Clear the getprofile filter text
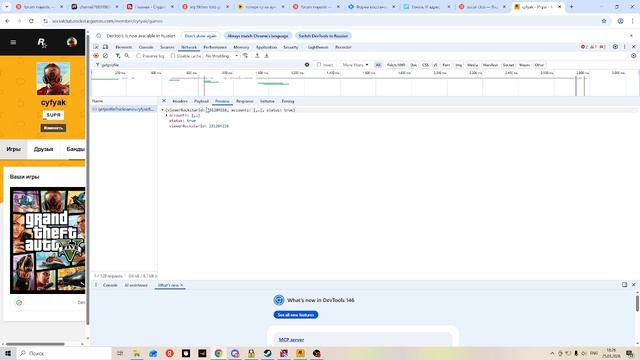 click(x=307, y=64)
